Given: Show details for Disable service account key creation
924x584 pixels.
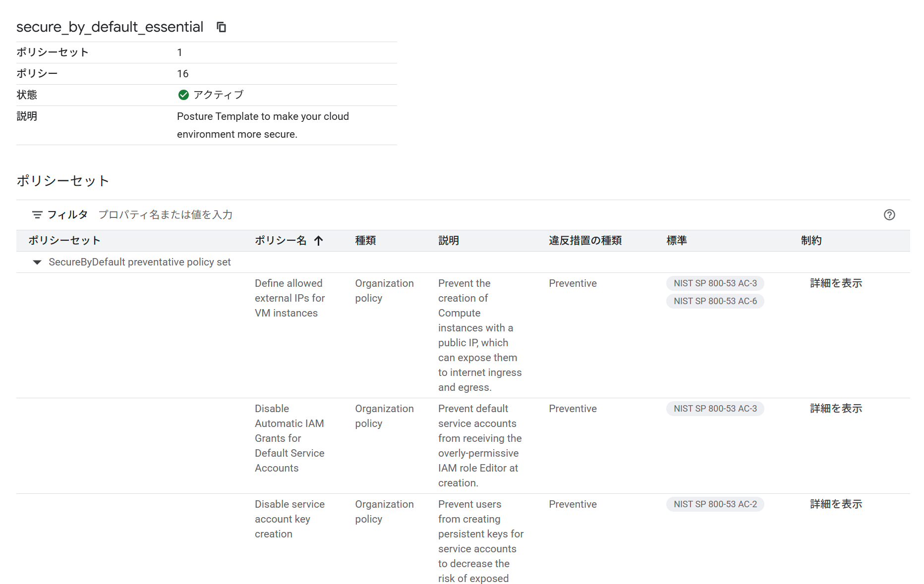Looking at the screenshot, I should tap(836, 504).
